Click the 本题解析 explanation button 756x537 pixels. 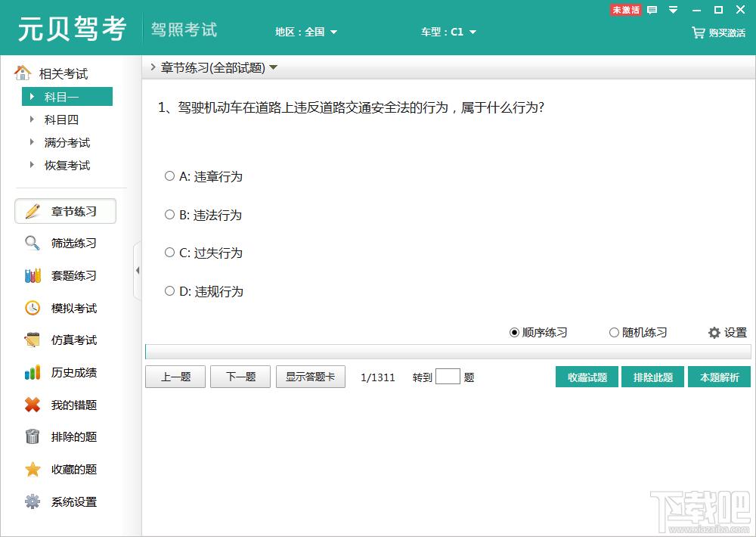[719, 377]
